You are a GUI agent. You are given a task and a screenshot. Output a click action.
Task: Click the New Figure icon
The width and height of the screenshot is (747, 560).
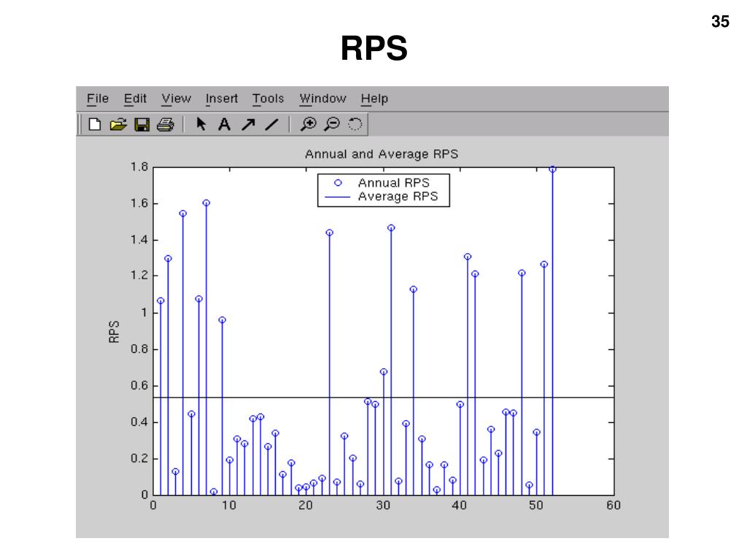[95, 124]
